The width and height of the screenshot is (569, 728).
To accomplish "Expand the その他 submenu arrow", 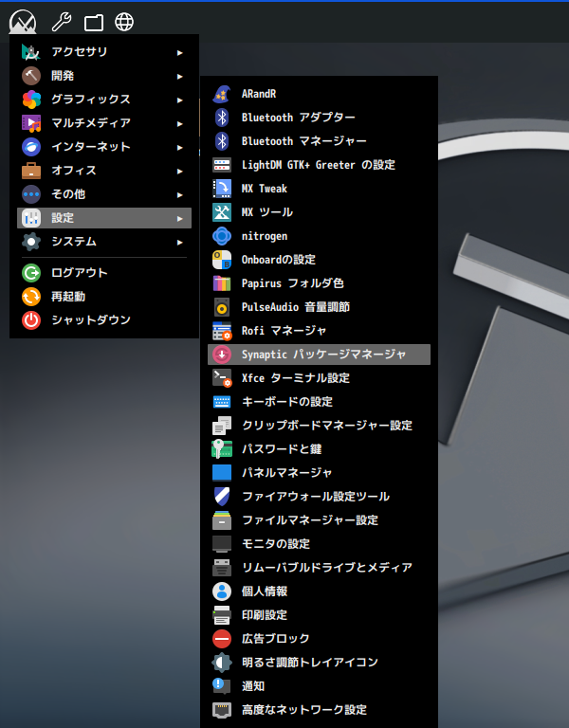I will pos(180,194).
